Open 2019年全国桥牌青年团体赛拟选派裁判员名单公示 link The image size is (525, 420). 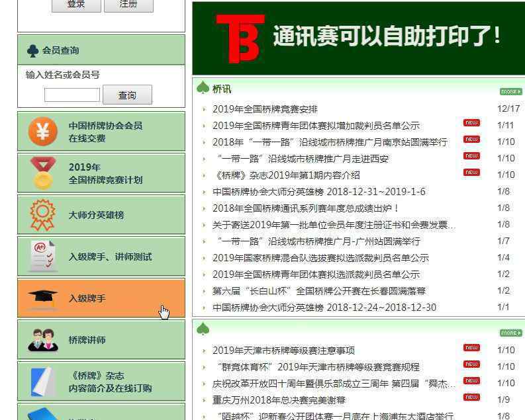[316, 274]
